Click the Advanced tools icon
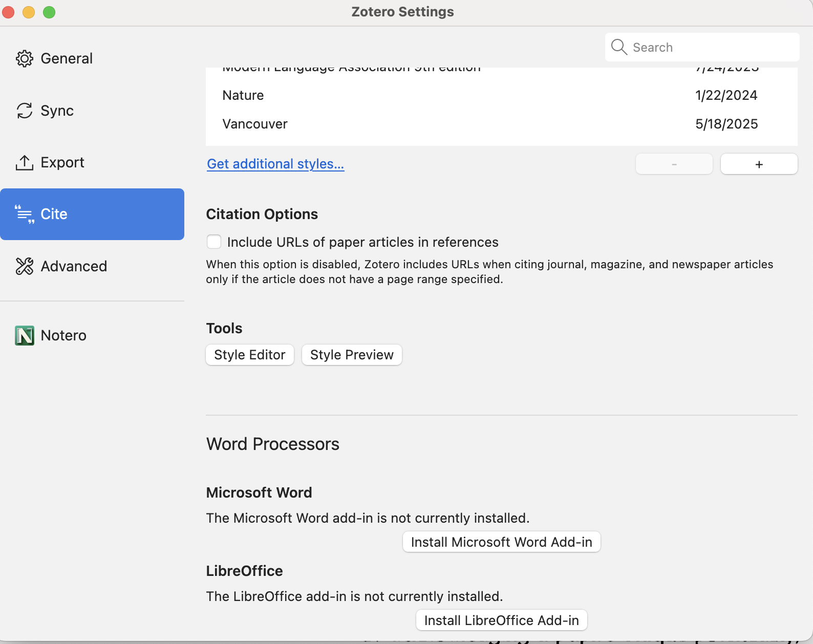Image resolution: width=813 pixels, height=644 pixels. click(x=25, y=266)
